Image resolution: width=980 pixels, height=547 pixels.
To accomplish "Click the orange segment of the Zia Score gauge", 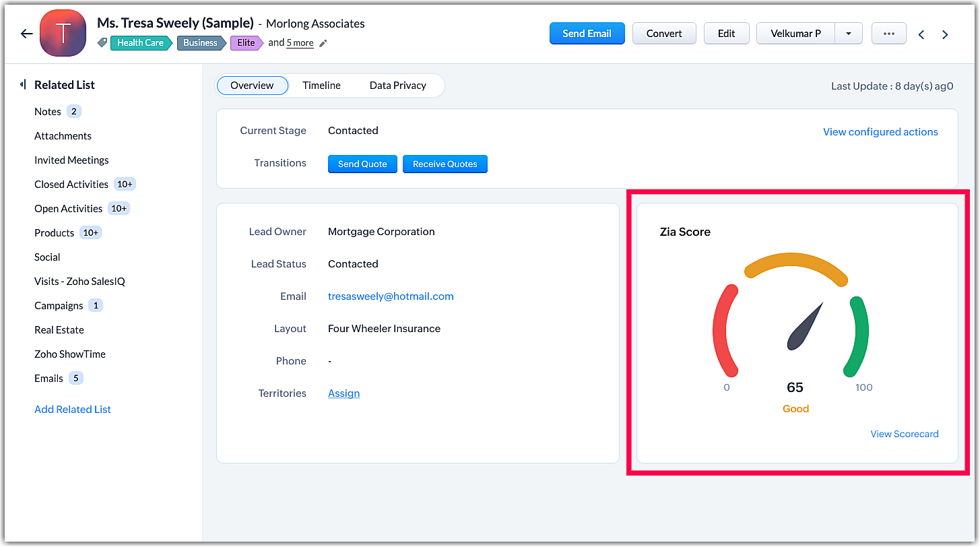I will coord(796,261).
